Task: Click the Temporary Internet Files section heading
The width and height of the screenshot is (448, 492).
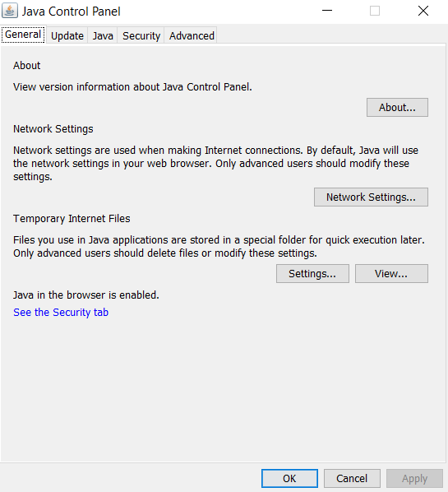Action: [x=72, y=219]
